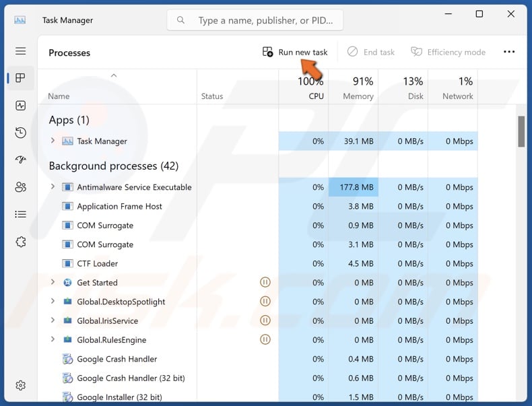
Task: Click the CTF Loader process icon
Action: [67, 263]
